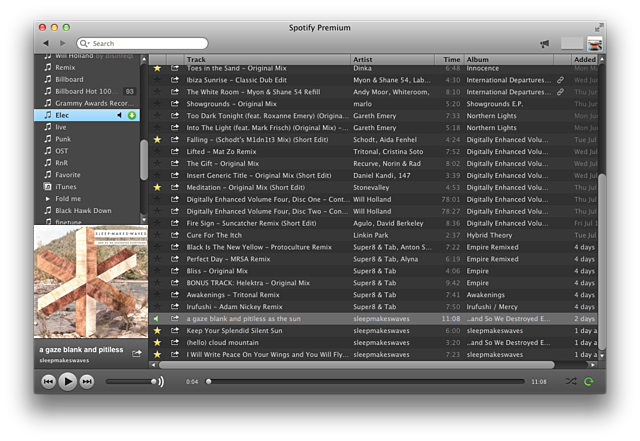Share the track Perfect Day – MRSA Remix
Screen dimensions: 640x441
175,259
